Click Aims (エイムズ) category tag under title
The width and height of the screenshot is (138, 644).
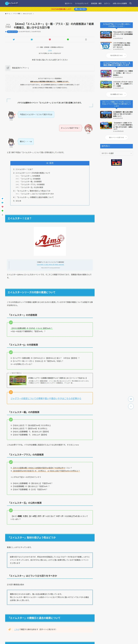click(x=12, y=32)
